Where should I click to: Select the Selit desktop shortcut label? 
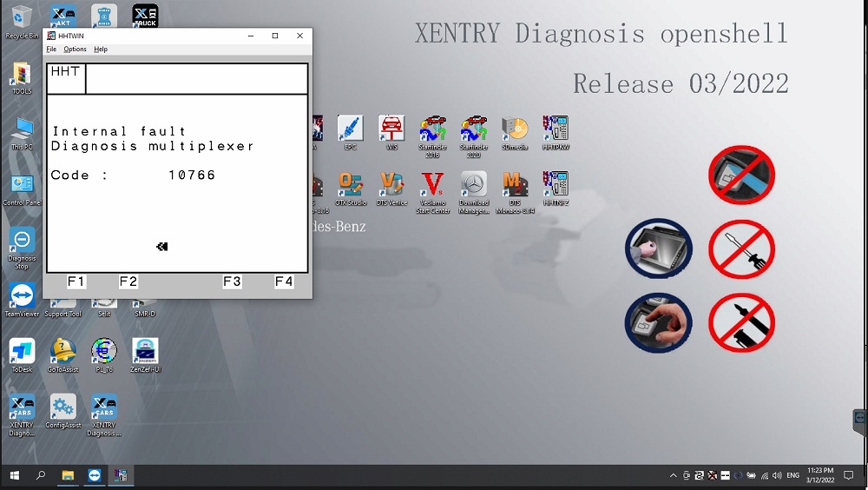click(104, 314)
